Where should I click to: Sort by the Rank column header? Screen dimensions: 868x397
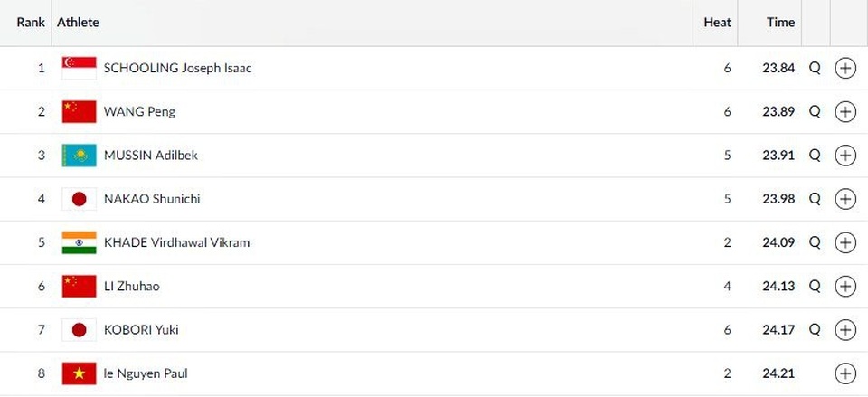(x=31, y=22)
